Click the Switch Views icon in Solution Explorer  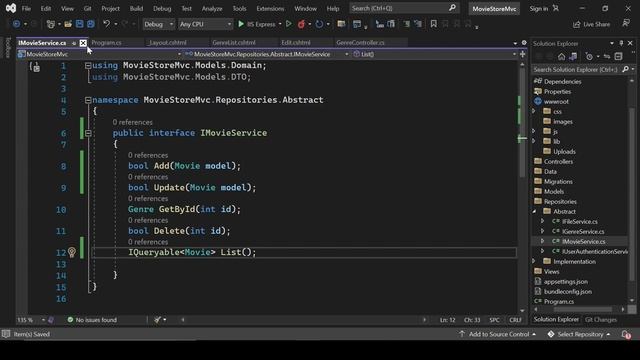tap(573, 56)
